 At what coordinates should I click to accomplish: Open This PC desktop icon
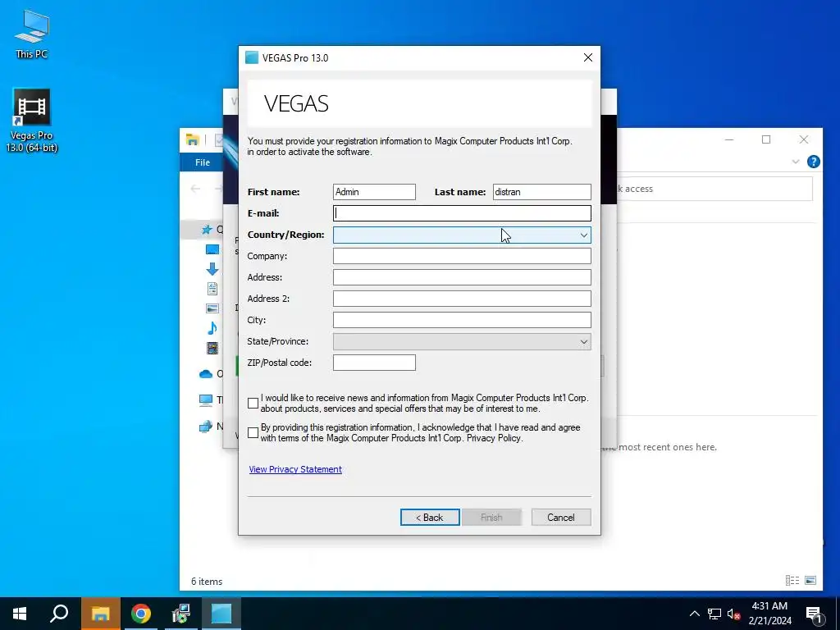pyautogui.click(x=32, y=34)
